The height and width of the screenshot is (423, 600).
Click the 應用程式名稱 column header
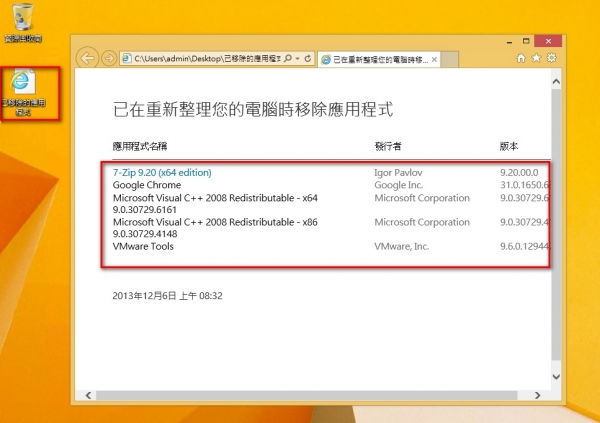[x=140, y=146]
